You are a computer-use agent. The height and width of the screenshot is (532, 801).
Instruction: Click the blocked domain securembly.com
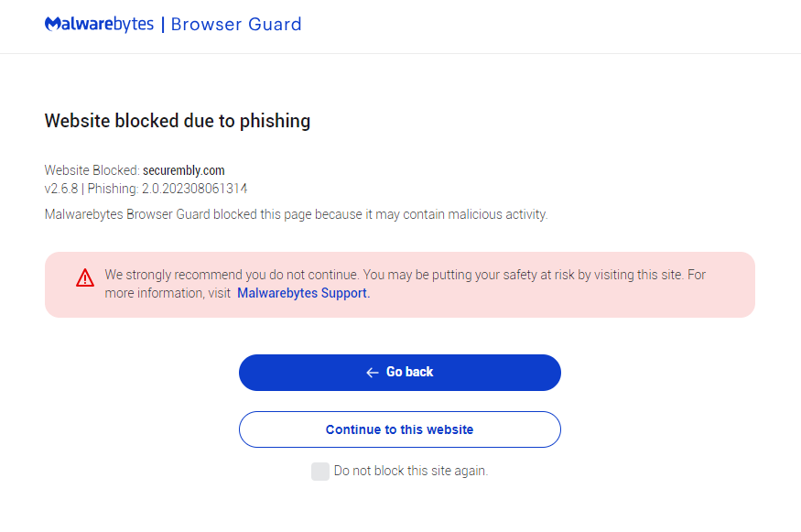(186, 170)
